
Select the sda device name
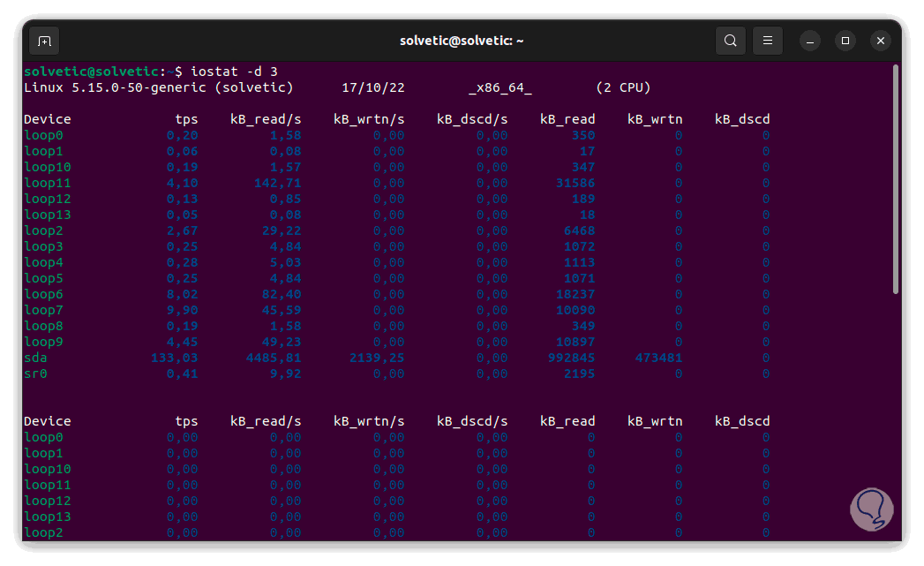(x=35, y=358)
